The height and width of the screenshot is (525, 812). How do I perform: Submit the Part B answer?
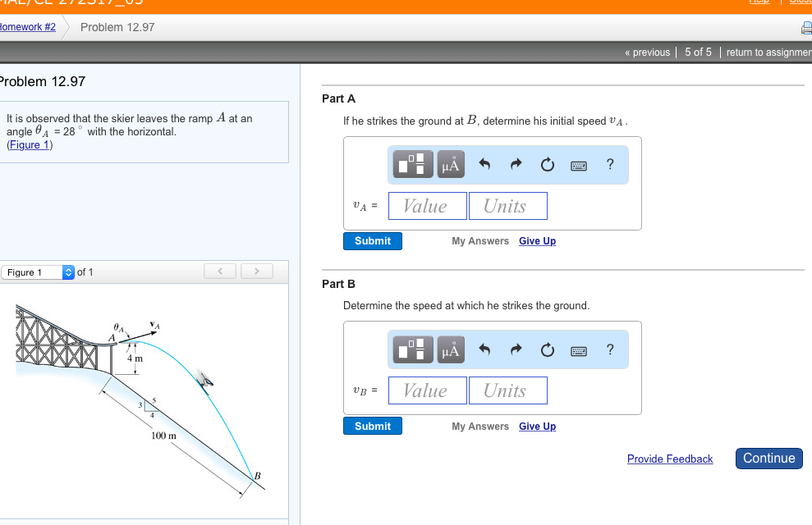(373, 427)
